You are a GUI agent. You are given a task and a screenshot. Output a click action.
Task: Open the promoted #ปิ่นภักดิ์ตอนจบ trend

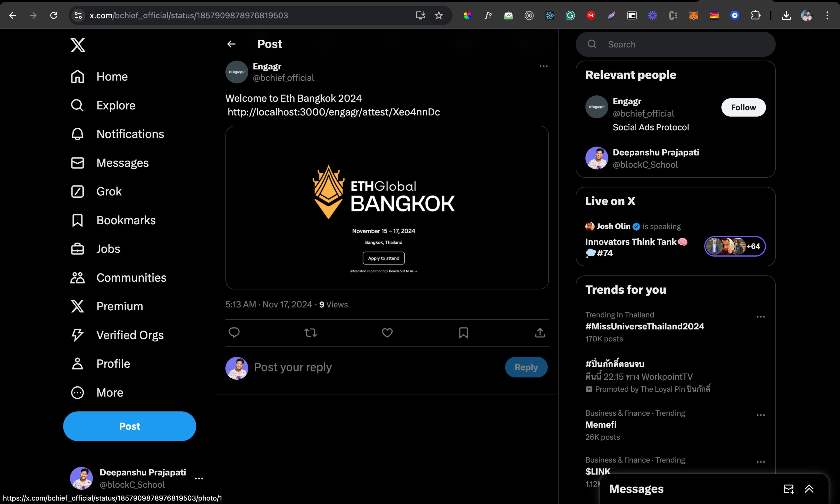click(x=615, y=364)
